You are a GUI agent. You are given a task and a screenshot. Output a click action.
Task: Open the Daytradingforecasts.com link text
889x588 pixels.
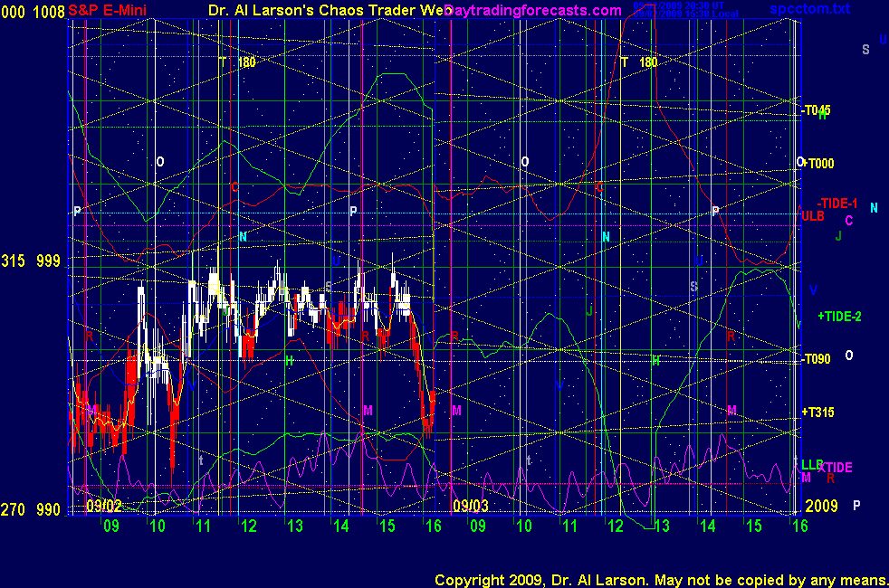(x=533, y=10)
